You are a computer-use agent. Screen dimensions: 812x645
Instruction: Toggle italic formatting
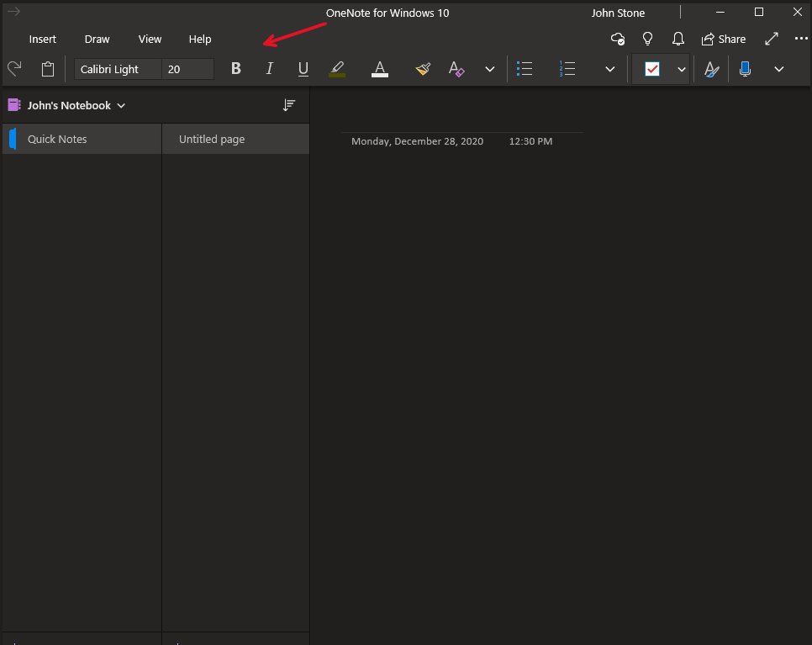click(x=269, y=69)
